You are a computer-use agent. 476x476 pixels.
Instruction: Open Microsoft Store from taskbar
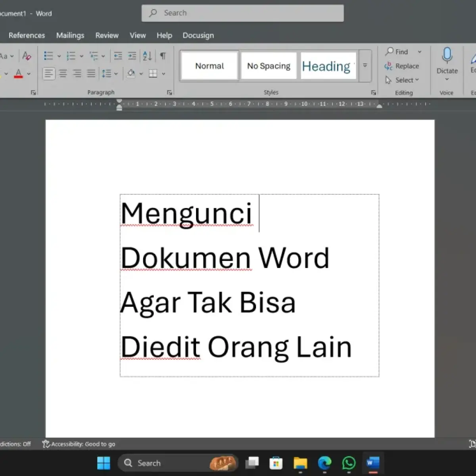point(276,463)
